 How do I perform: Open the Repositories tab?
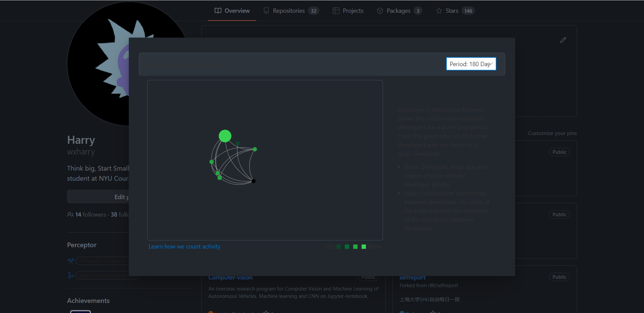291,11
